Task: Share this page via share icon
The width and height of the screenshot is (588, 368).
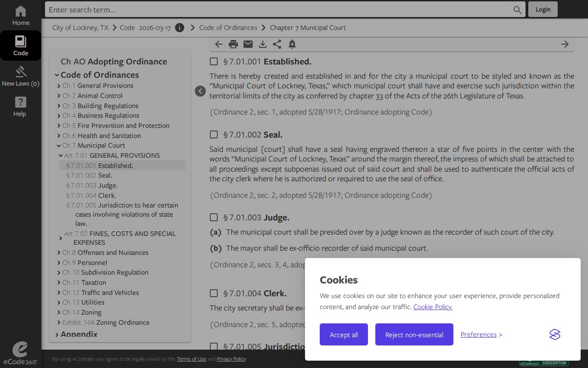Action: tap(277, 44)
